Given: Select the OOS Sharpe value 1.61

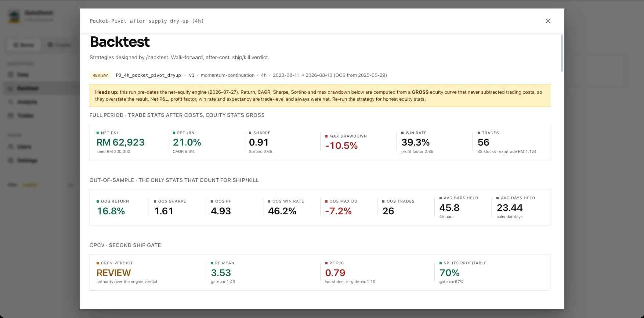Looking at the screenshot, I should 164,211.
